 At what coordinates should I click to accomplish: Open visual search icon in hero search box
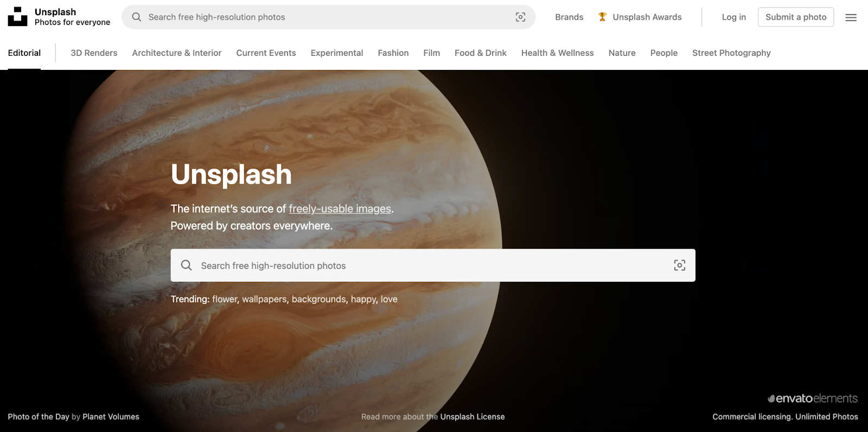(x=679, y=265)
